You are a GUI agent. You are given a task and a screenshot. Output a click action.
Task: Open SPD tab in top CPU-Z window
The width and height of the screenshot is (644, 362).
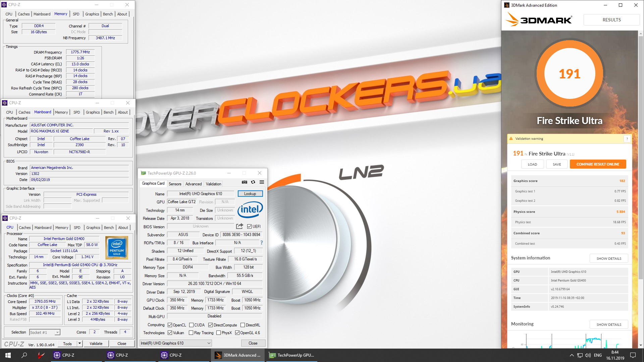[x=76, y=14]
